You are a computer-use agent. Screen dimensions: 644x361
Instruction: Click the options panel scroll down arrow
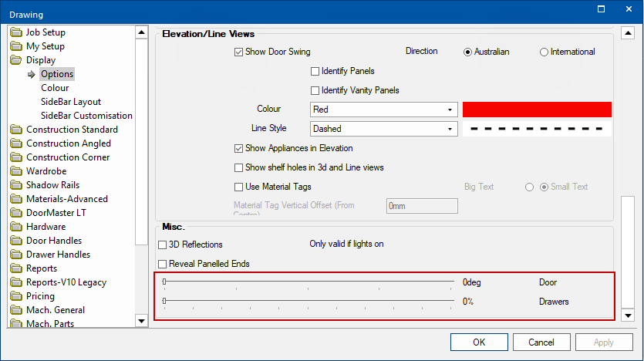point(628,315)
